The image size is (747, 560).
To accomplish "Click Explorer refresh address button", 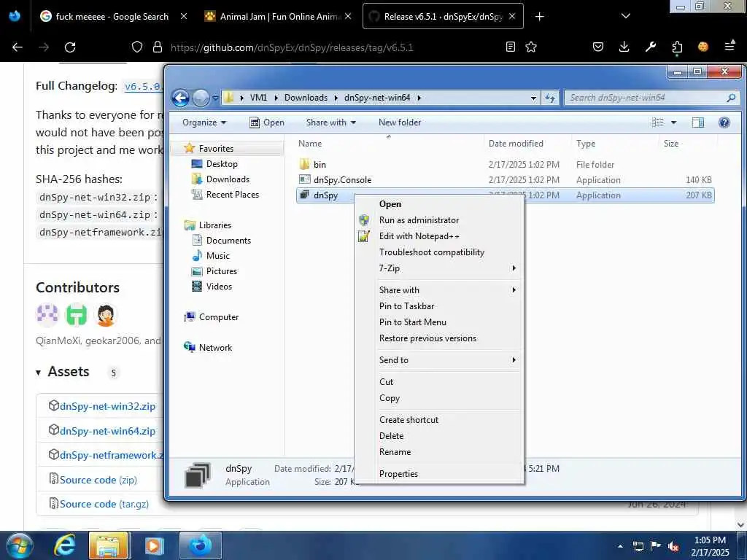I will pos(550,98).
